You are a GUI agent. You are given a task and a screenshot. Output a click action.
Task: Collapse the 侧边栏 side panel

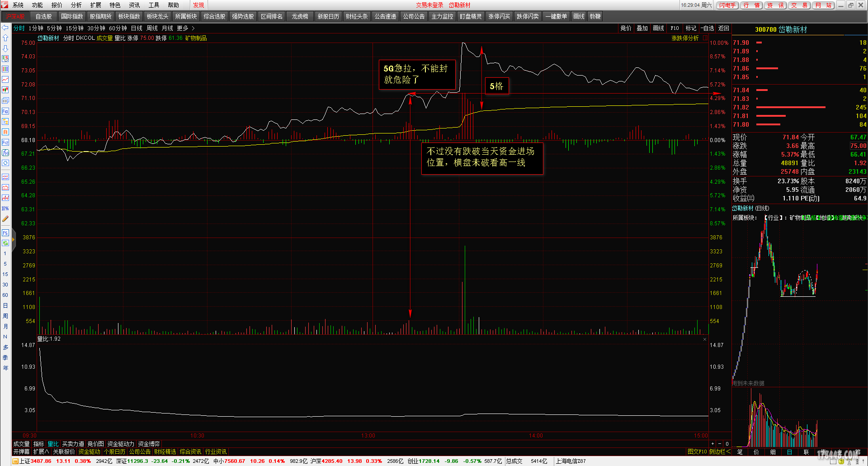click(720, 452)
